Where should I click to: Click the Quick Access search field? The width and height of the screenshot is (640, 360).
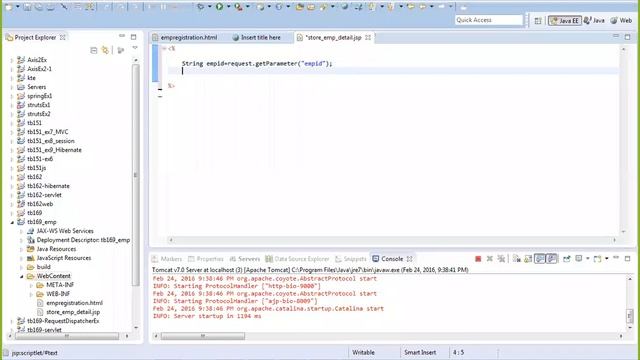489,20
